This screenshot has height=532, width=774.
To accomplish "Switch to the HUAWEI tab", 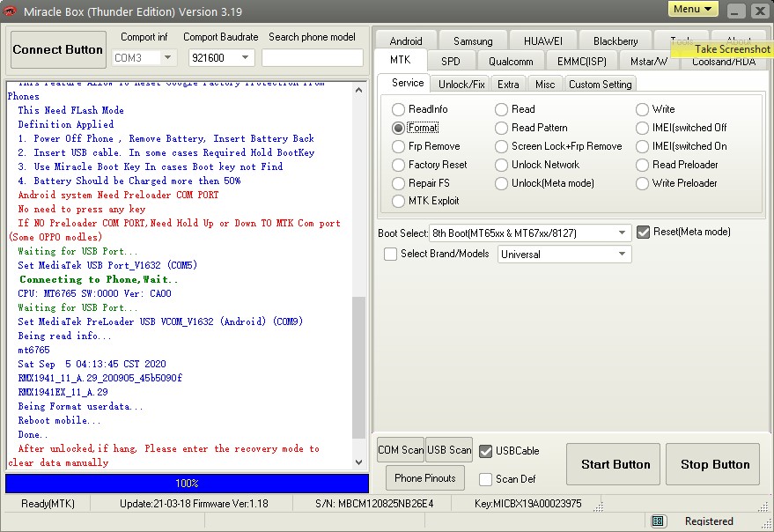I will point(542,41).
